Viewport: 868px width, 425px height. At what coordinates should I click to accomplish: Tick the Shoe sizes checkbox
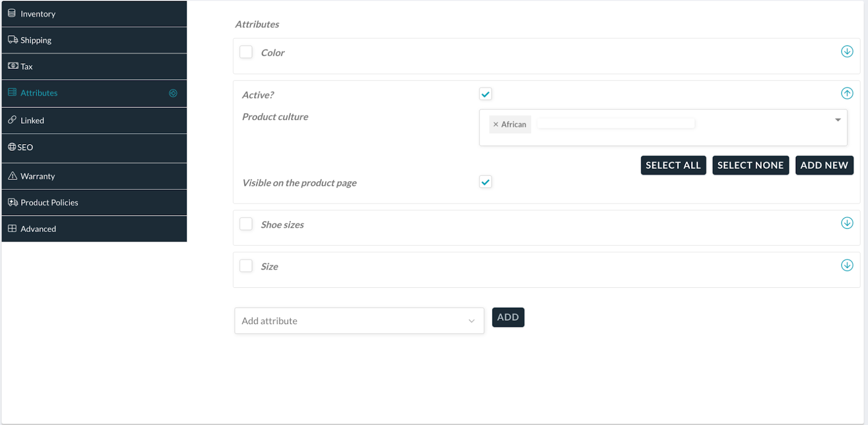pos(246,224)
